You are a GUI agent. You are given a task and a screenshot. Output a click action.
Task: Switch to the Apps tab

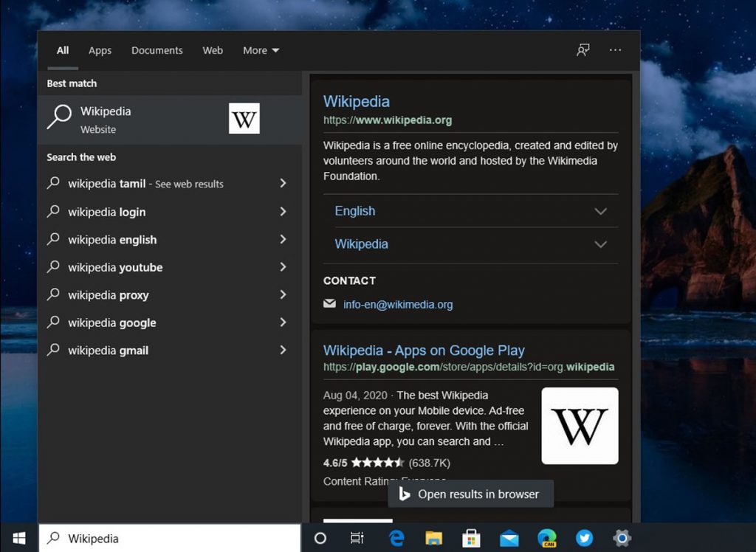100,49
